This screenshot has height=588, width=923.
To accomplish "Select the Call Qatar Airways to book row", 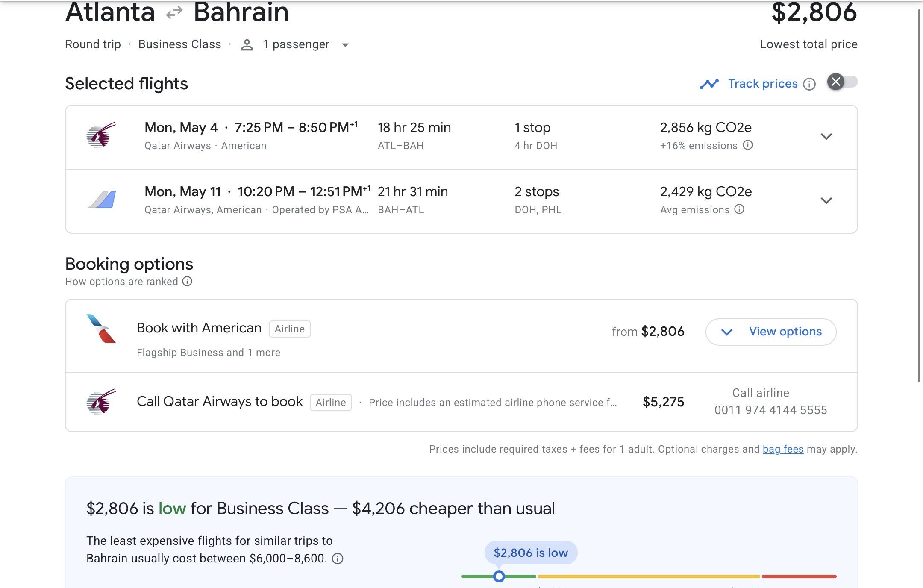I will coord(461,402).
